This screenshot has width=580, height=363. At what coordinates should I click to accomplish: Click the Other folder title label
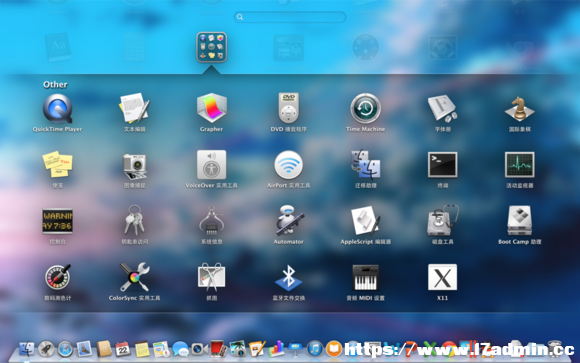pyautogui.click(x=55, y=85)
